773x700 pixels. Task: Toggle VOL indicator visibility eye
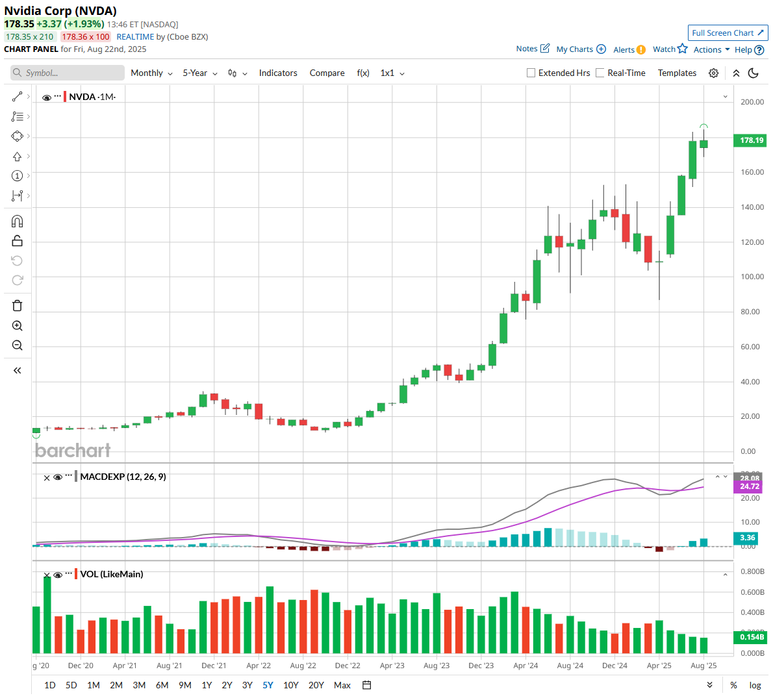click(x=58, y=575)
